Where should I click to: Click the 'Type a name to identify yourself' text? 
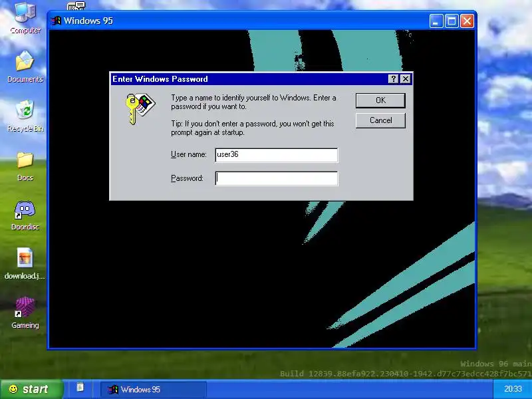click(x=253, y=102)
